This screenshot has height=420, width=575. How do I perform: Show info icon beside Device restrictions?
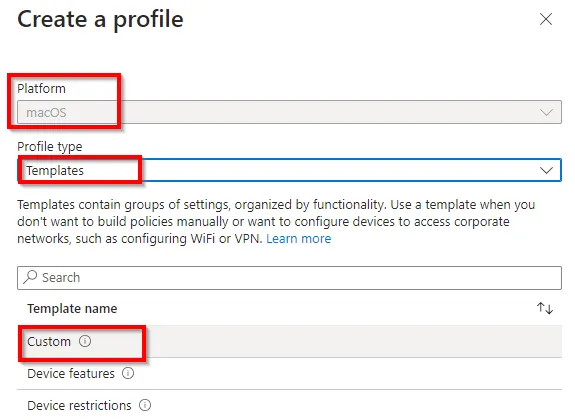point(145,405)
